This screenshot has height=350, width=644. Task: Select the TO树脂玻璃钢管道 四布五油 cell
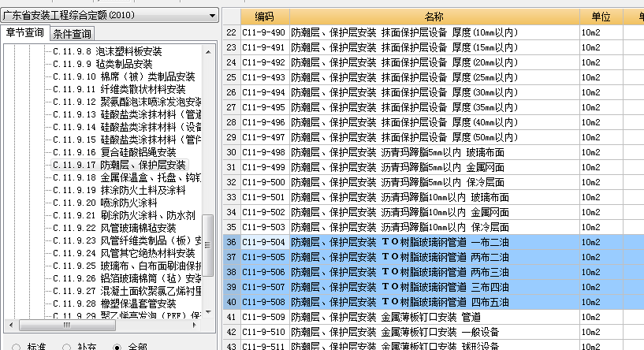point(434,303)
